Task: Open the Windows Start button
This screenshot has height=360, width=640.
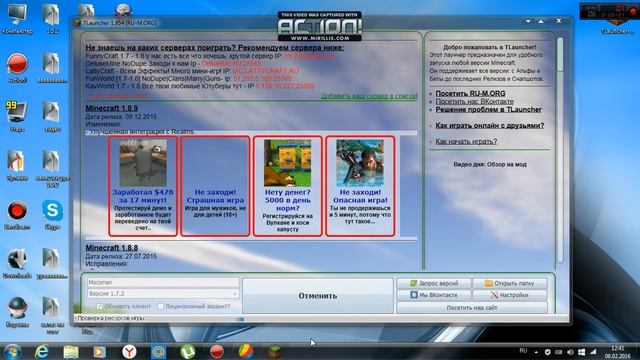Action: pyautogui.click(x=13, y=351)
